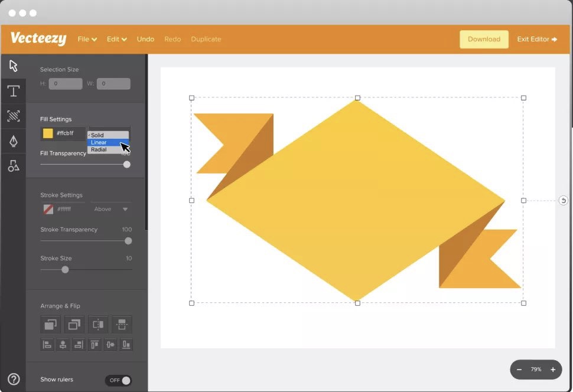Viewport: 573px width, 392px height.
Task: Select the Pen tool in the sidebar
Action: tap(13, 141)
